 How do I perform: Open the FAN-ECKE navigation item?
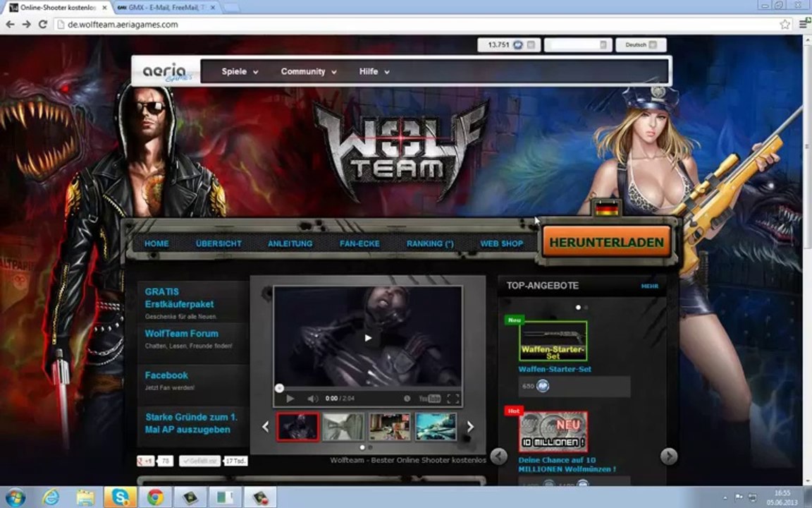pos(359,243)
